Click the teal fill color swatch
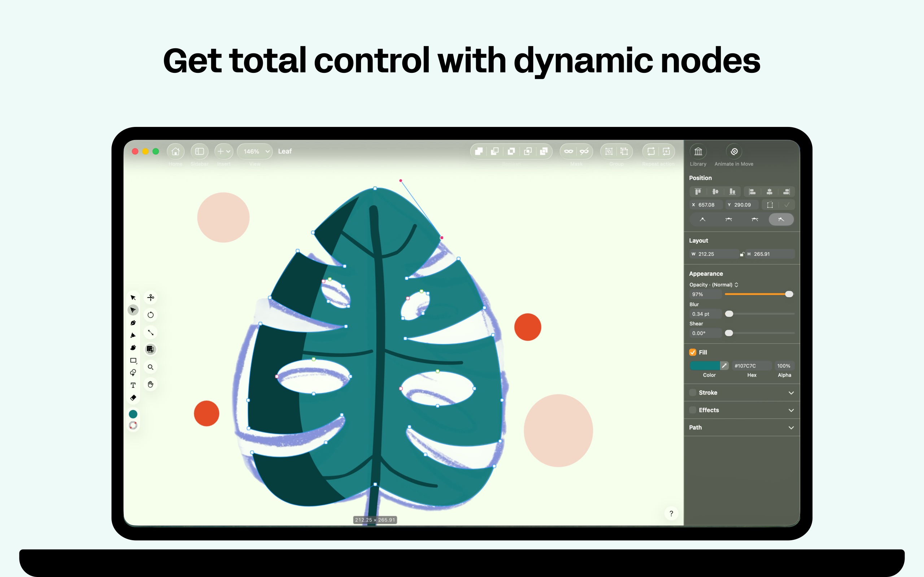This screenshot has height=577, width=924. coord(705,366)
